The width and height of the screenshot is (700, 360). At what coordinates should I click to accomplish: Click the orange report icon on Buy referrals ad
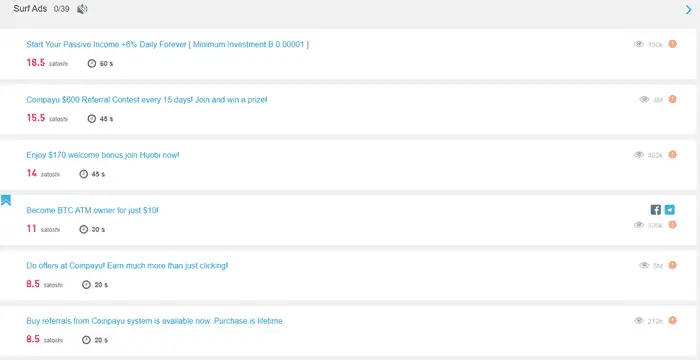point(672,320)
